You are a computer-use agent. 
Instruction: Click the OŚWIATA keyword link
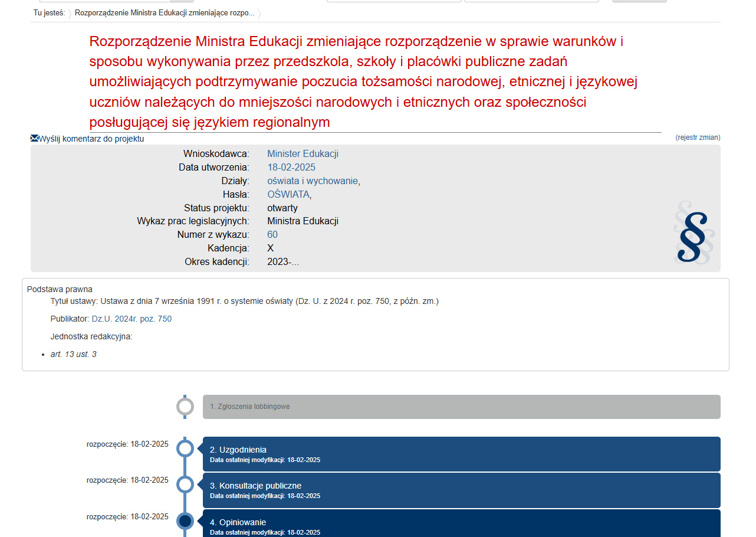click(x=288, y=195)
